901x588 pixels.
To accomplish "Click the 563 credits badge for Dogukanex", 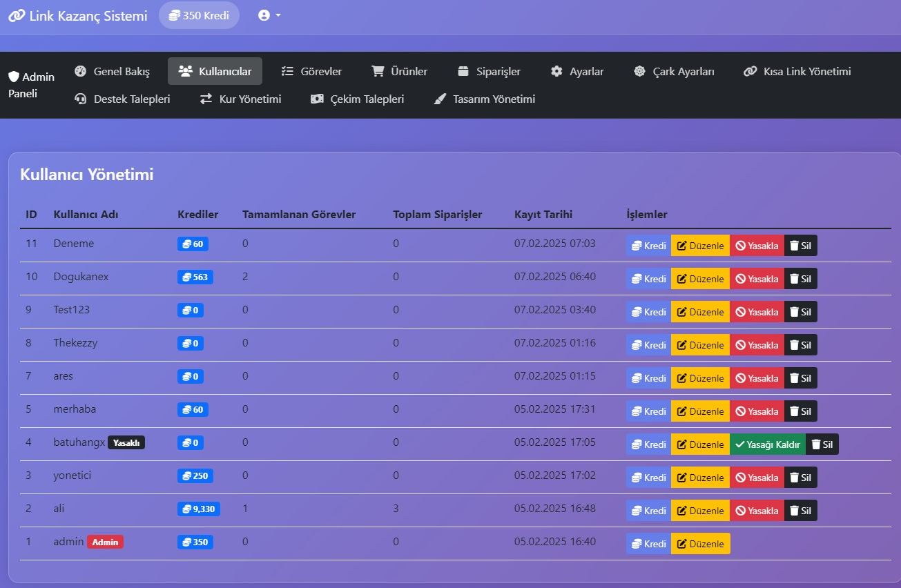I will (195, 277).
